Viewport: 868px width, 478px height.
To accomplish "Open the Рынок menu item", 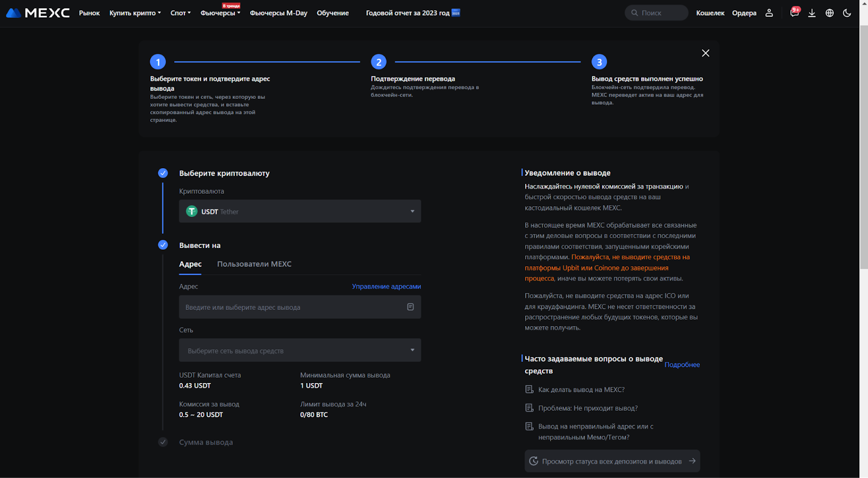I will [x=90, y=13].
